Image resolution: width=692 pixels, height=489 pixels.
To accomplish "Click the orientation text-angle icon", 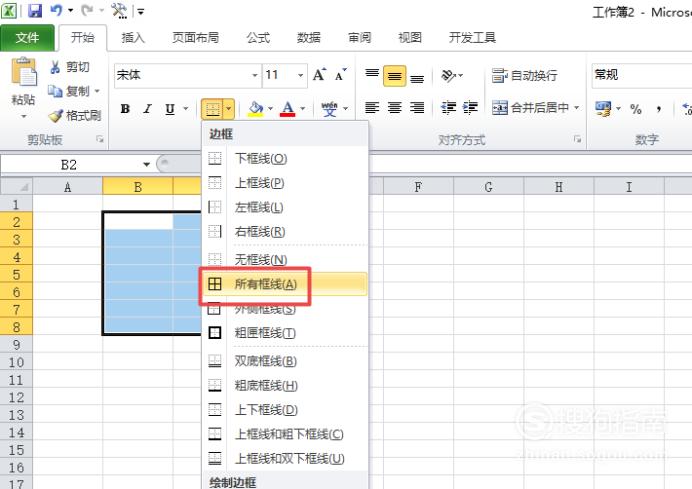I will point(448,76).
